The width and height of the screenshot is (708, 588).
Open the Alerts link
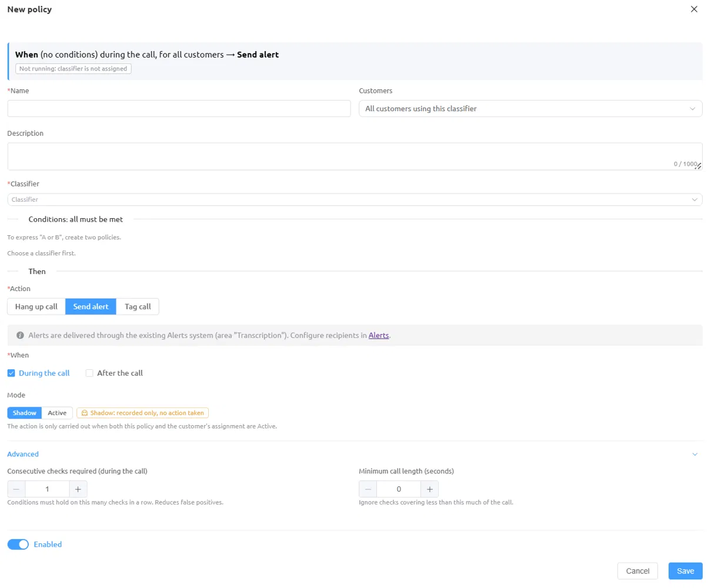pos(379,335)
